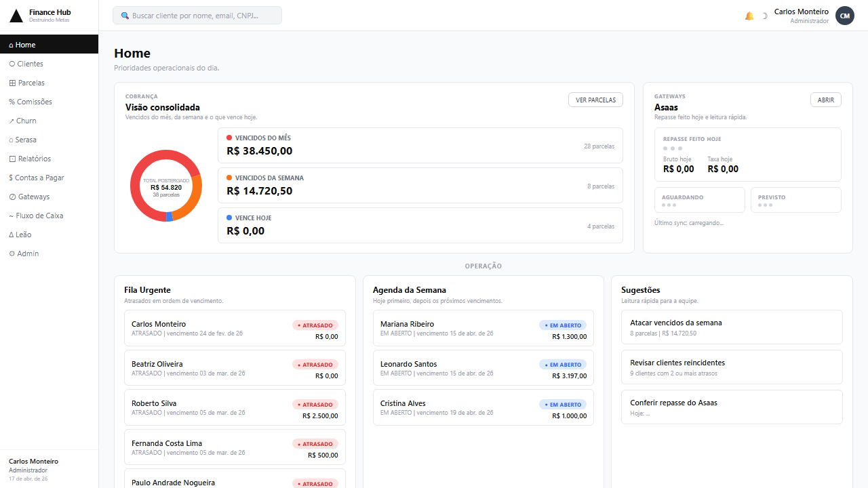This screenshot has width=868, height=488.
Task: Navigate to the Churn section
Action: (26, 121)
